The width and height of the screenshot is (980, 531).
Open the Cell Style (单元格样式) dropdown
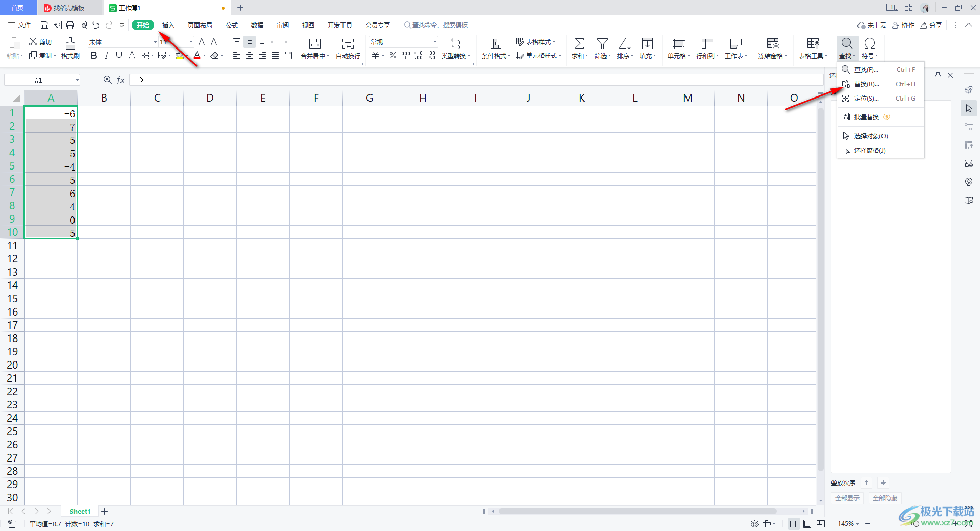point(538,55)
